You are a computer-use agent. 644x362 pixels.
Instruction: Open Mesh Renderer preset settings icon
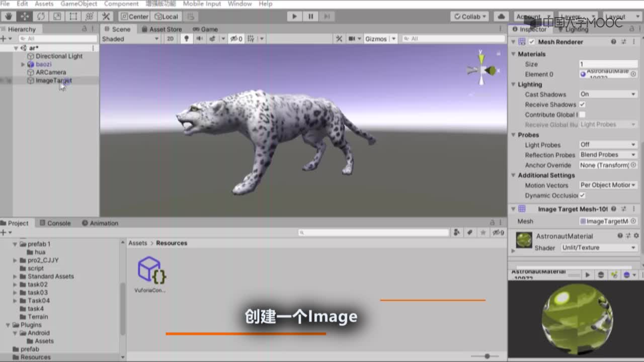coord(624,42)
